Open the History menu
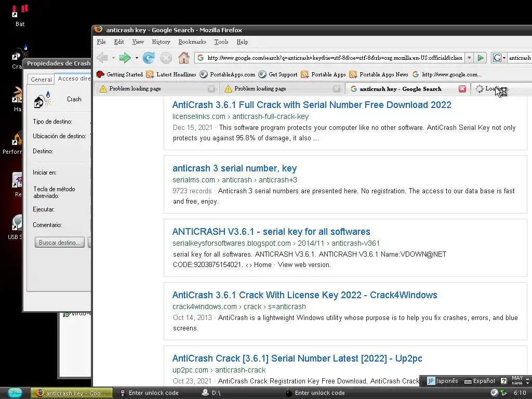The width and height of the screenshot is (532, 399). coord(161,42)
